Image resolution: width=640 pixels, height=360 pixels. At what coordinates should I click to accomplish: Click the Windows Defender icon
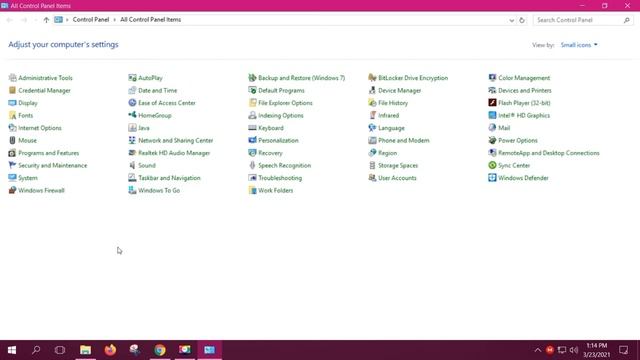coord(492,178)
